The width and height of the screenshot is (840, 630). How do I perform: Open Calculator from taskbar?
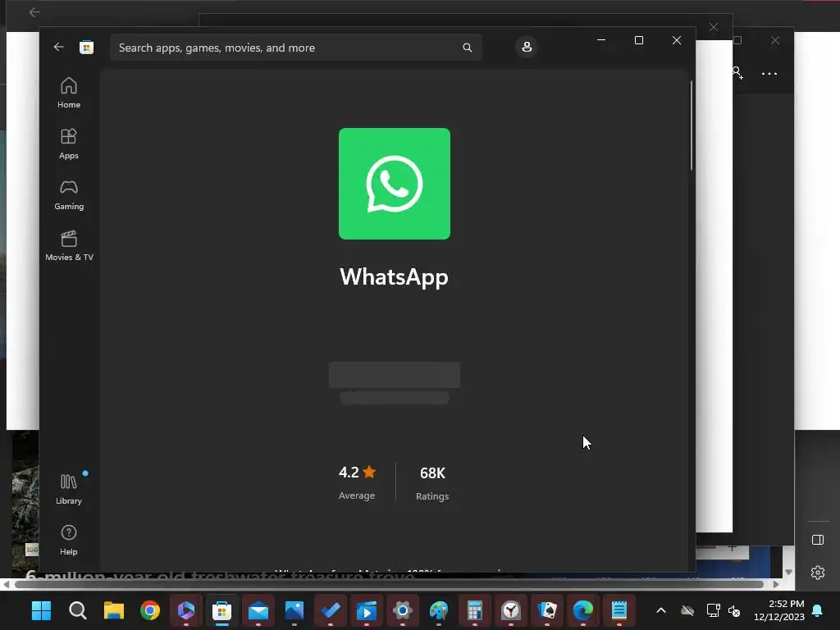tap(475, 610)
